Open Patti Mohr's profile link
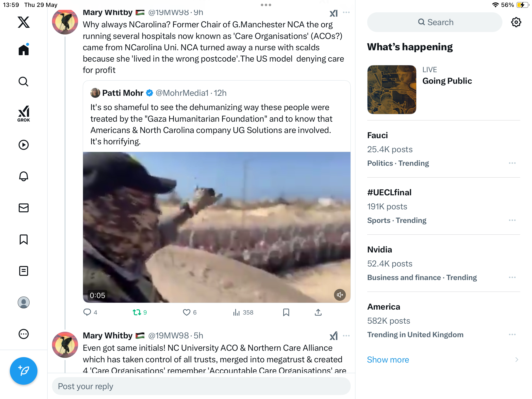532x399 pixels. tap(123, 93)
